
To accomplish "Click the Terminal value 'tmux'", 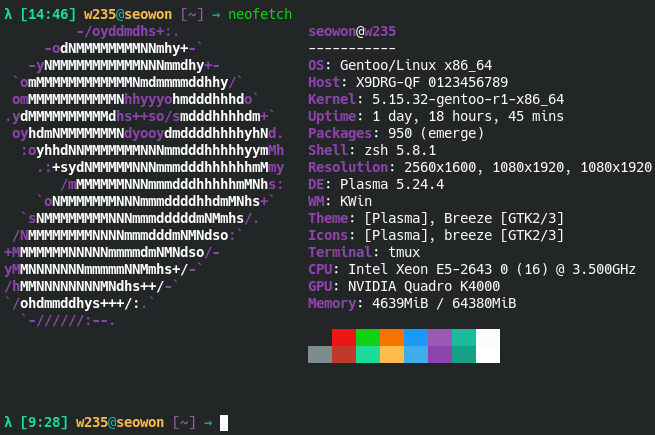I will click(x=404, y=252).
